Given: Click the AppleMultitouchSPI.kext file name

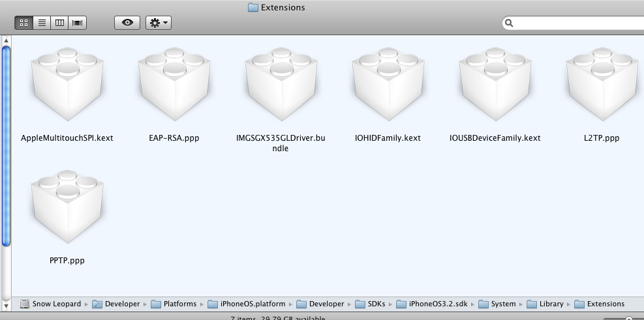Looking at the screenshot, I should click(x=67, y=138).
